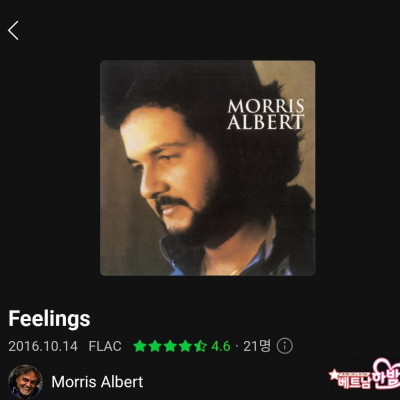Open the Feelings album cover art
Image resolution: width=400 pixels, height=400 pixels.
(208, 168)
